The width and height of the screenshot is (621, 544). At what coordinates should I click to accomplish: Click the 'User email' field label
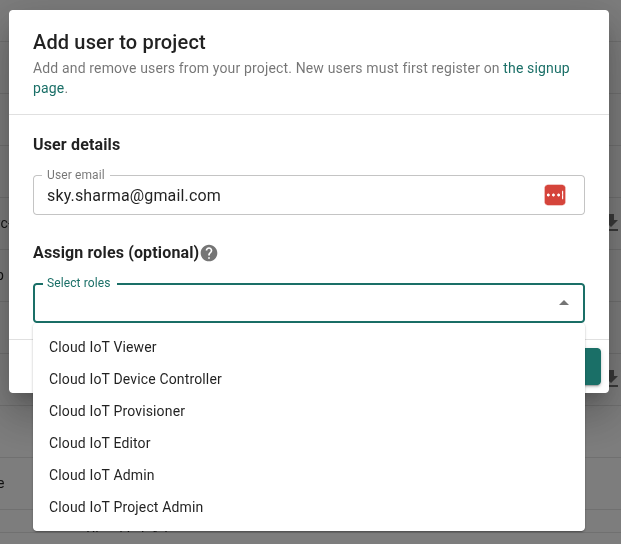point(76,175)
